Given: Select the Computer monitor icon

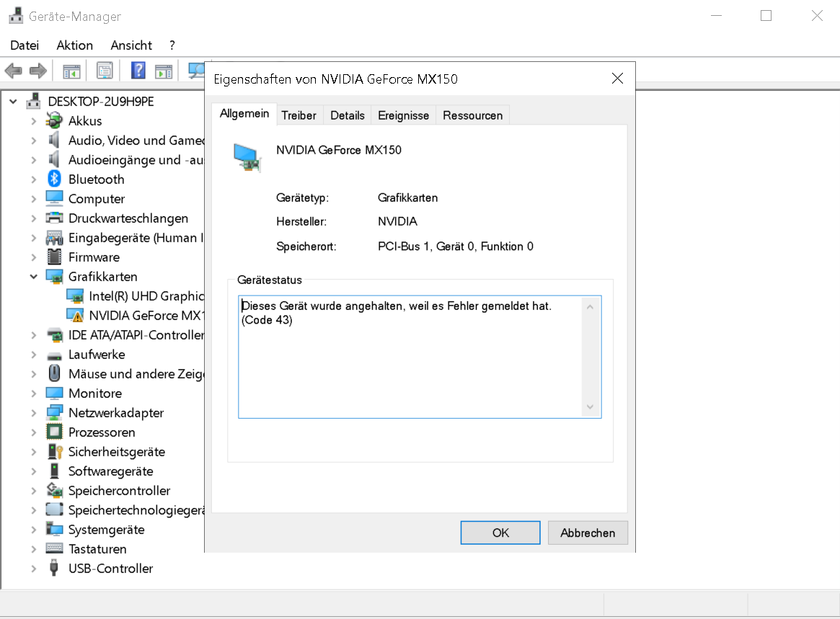Looking at the screenshot, I should (x=54, y=198).
